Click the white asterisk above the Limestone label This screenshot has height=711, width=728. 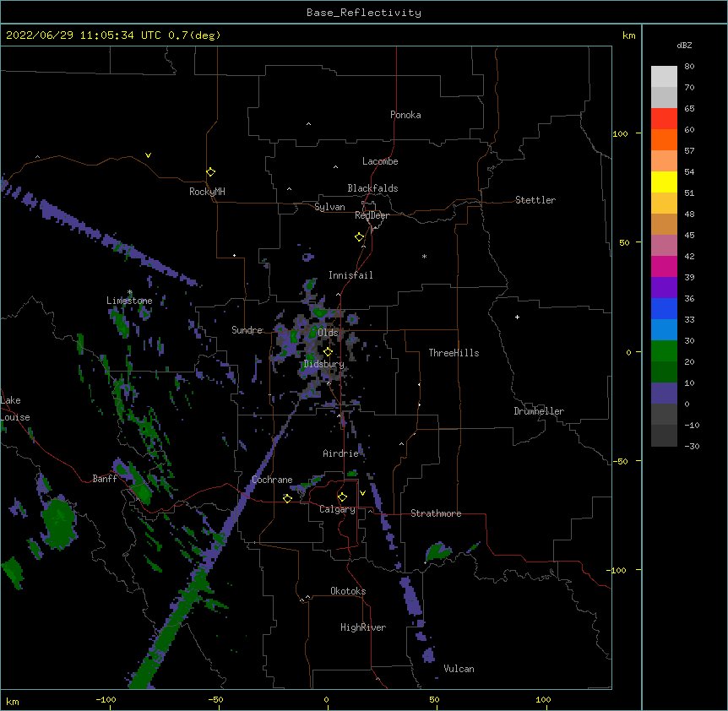click(130, 292)
